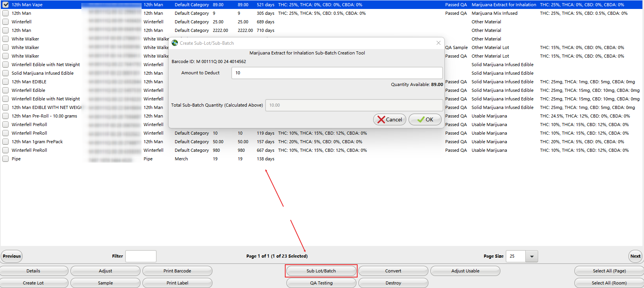Click the globe icon in the dialog title
This screenshot has height=288, width=644.
coord(175,43)
